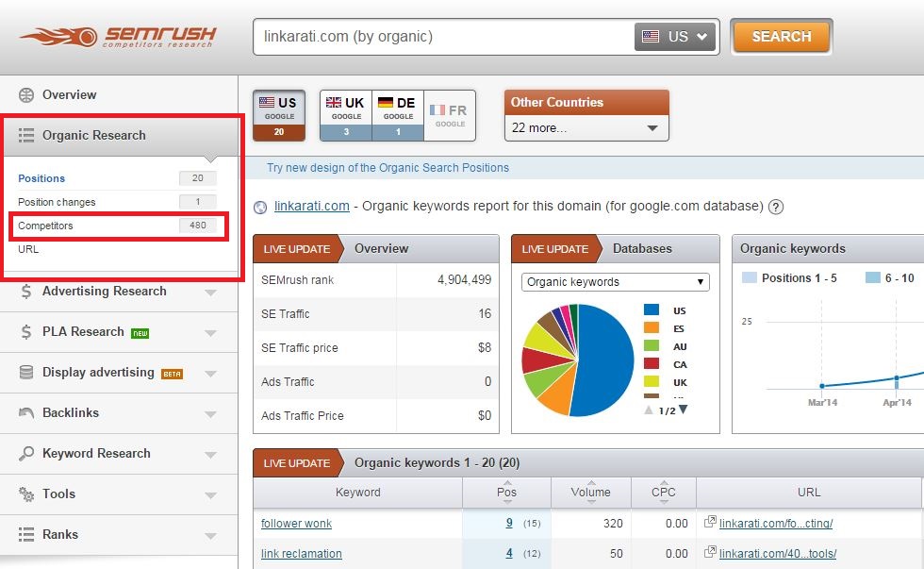
Task: Click the orange SEARCH button
Action: click(782, 37)
